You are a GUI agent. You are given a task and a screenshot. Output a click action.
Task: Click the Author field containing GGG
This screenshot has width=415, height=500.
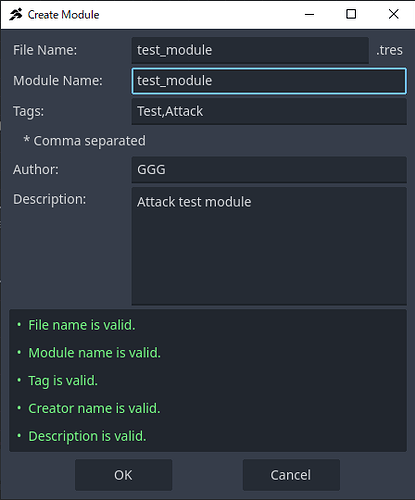click(269, 170)
